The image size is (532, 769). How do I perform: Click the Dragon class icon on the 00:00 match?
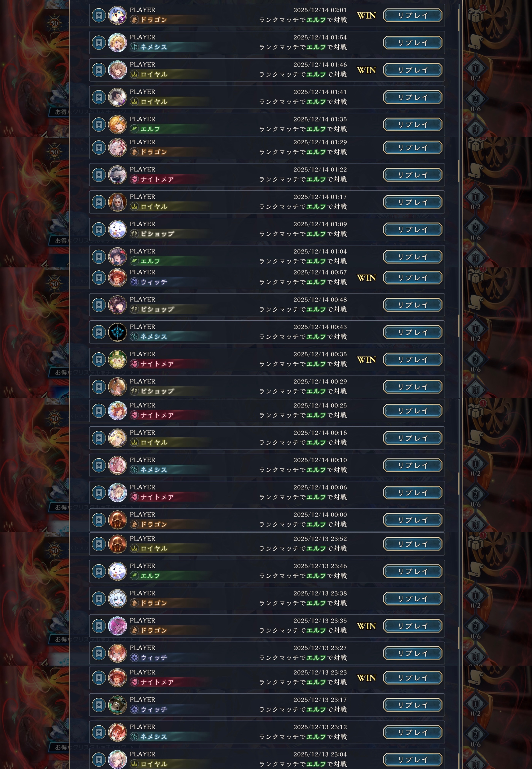(x=134, y=524)
